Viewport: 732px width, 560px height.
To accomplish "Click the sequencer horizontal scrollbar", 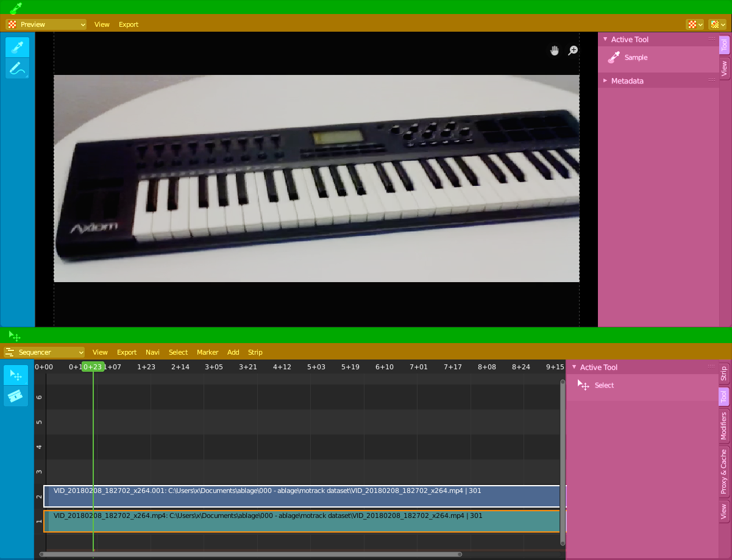I will (251, 555).
